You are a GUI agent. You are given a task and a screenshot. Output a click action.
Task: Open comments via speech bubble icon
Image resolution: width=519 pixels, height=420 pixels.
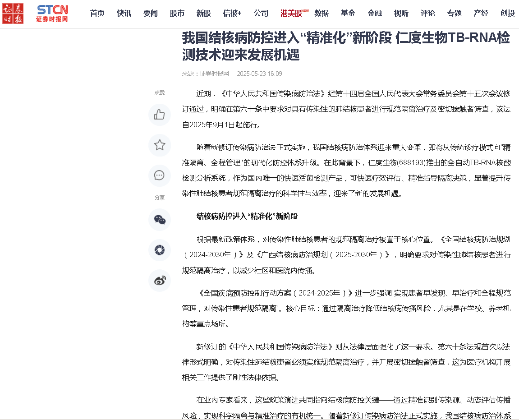coord(160,175)
